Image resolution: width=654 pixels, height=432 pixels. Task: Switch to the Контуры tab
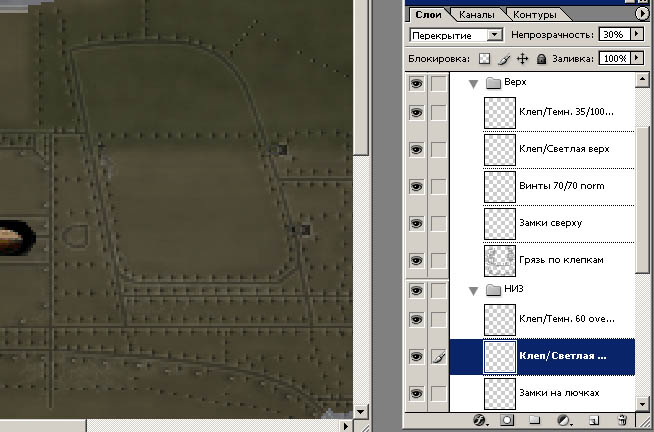coord(535,15)
